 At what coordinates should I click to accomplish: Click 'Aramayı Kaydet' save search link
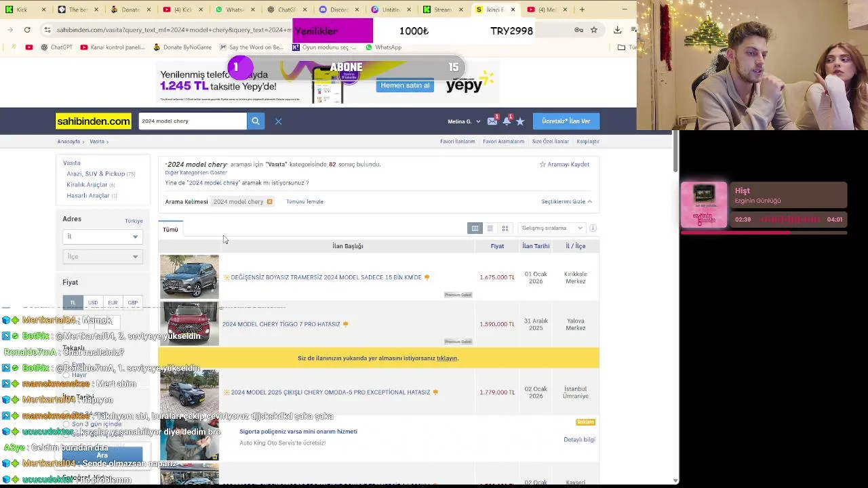[x=564, y=165]
